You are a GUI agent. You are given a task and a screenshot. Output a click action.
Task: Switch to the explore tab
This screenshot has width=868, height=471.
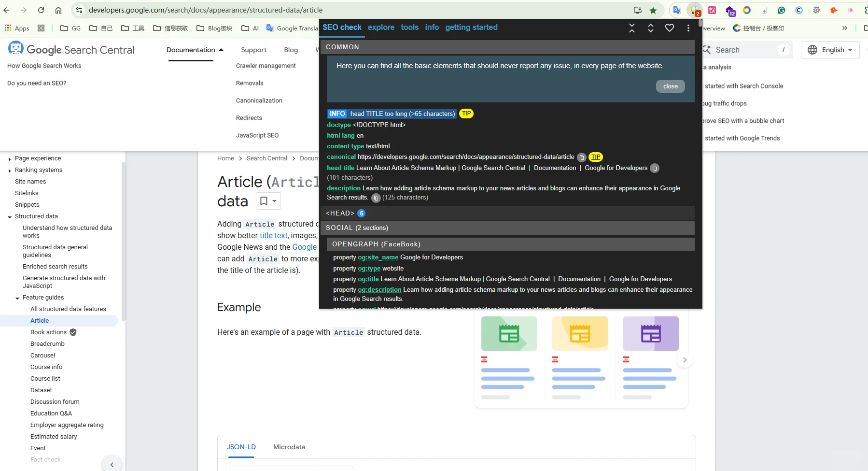pos(381,28)
